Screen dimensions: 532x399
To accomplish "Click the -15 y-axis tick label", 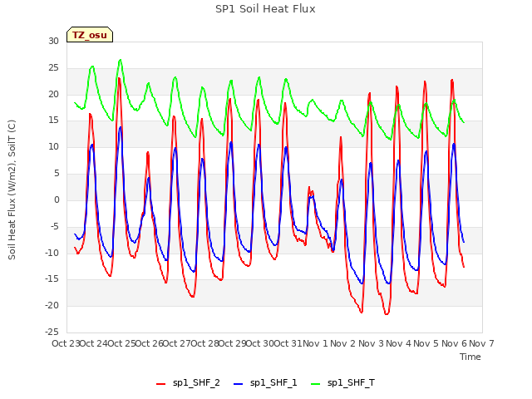I will pyautogui.click(x=52, y=279).
